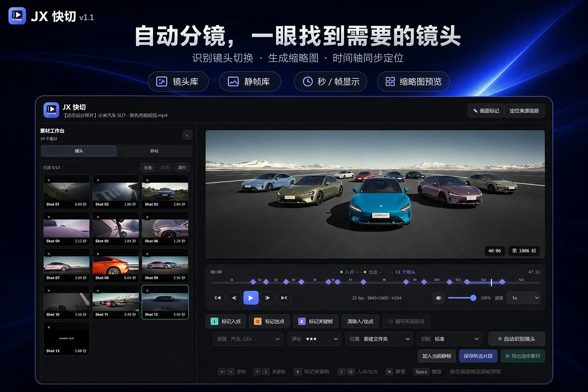The image size is (588, 392).
Task: Open the 识别 标准 dropdown
Action: (x=450, y=339)
